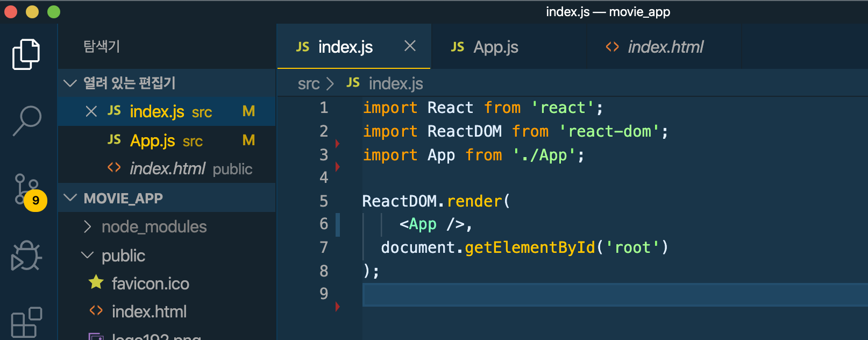Viewport: 868px width, 340px height.
Task: Switch to the index.html tab
Action: click(664, 47)
